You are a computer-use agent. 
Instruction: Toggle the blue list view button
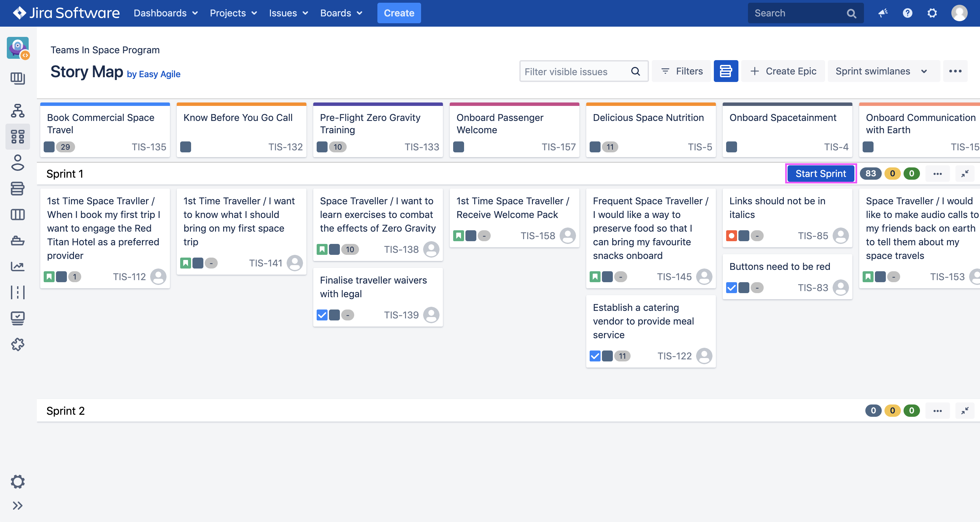725,71
